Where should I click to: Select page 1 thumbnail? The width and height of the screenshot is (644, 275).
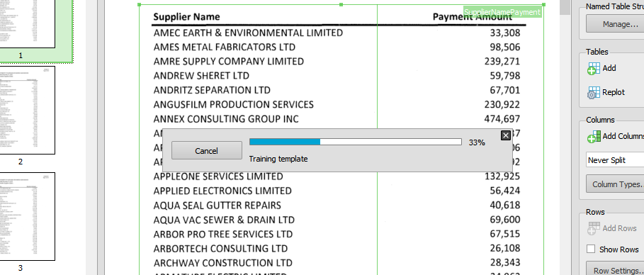point(28,24)
